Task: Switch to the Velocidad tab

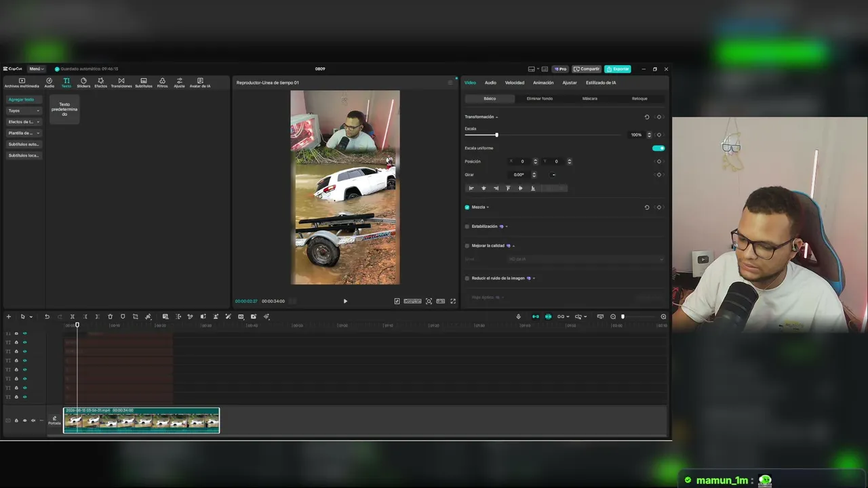Action: pos(515,83)
